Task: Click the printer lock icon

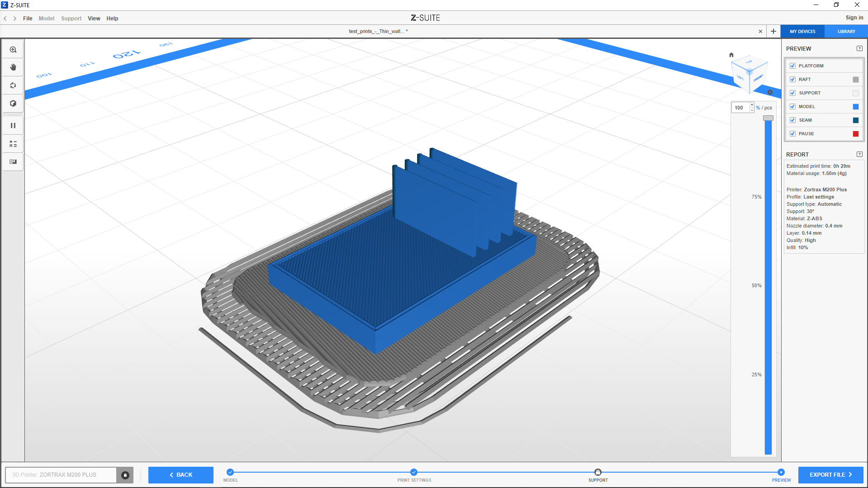Action: point(125,475)
